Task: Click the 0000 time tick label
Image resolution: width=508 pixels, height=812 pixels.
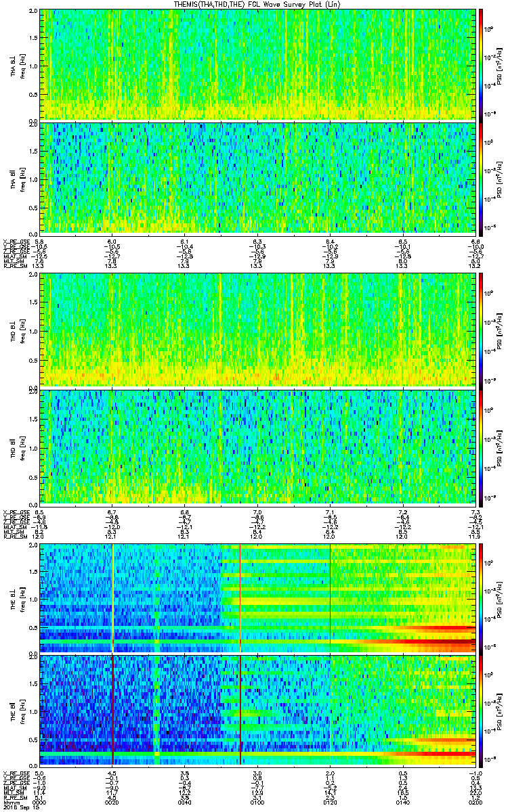Action: (x=39, y=802)
